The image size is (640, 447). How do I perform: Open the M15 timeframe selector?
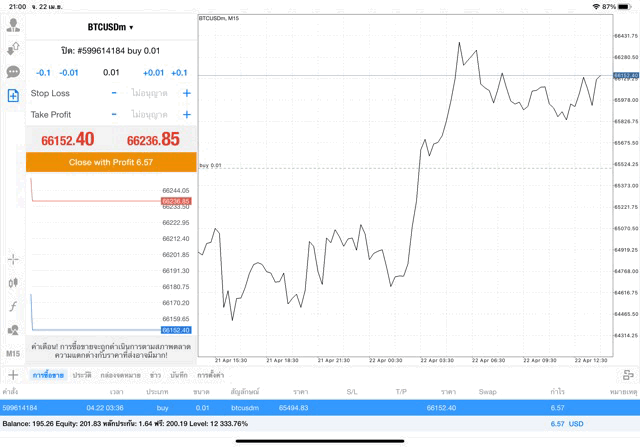13,354
